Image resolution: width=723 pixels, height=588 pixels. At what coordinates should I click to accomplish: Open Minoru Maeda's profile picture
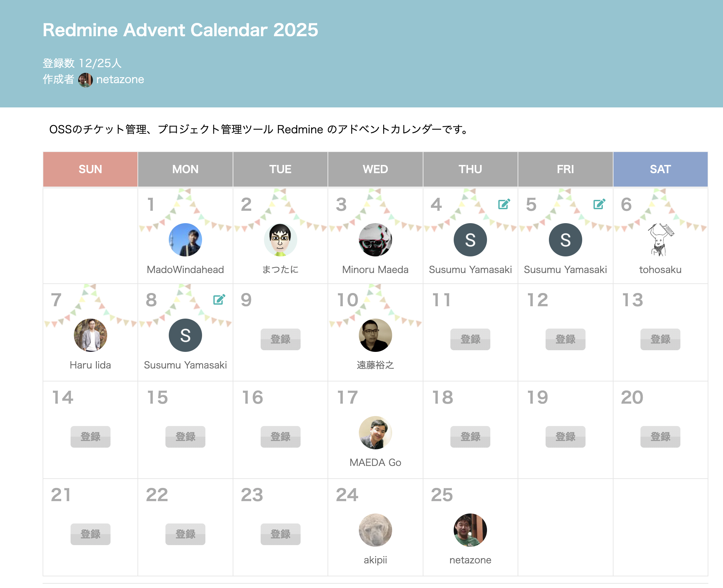[375, 240]
